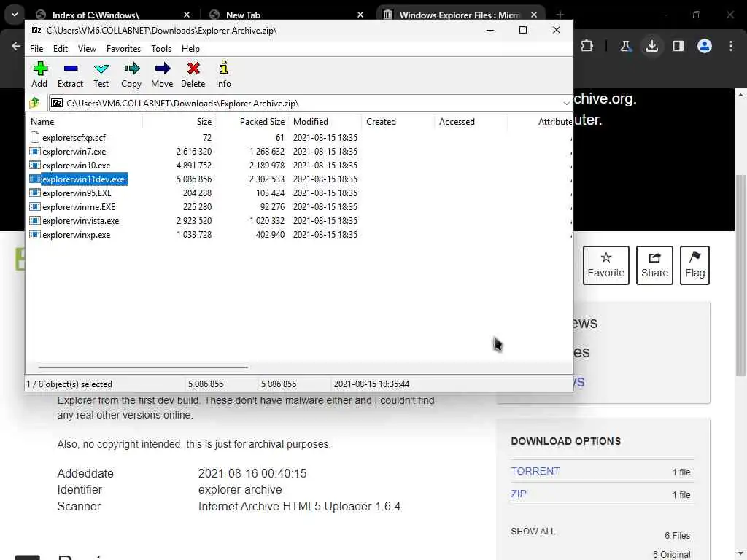Click packed size 1 268 632 cell

[267, 152]
